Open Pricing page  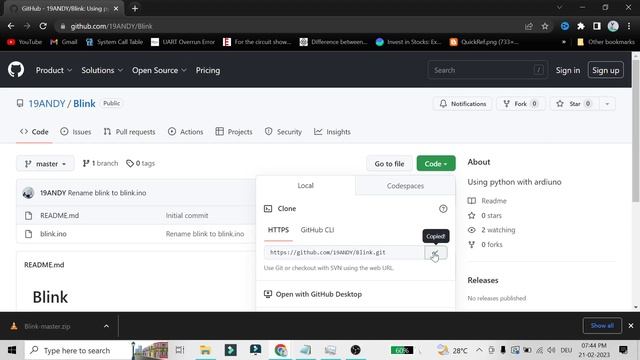[208, 70]
